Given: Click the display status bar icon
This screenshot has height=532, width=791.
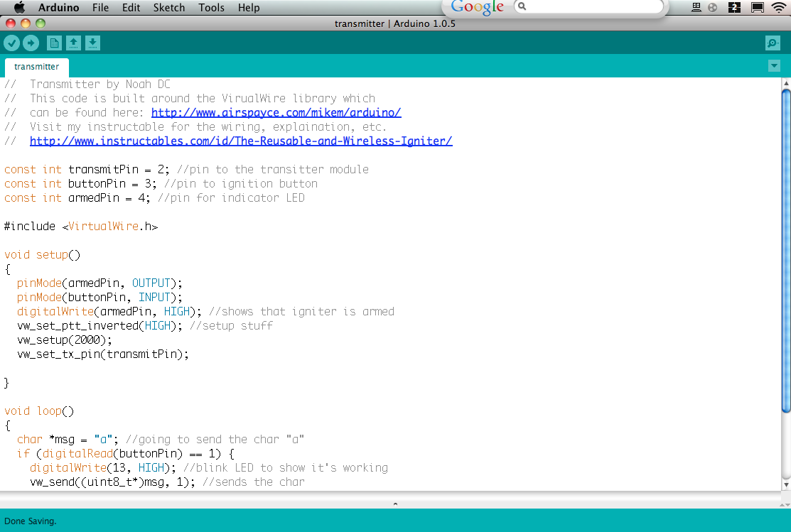Looking at the screenshot, I should pyautogui.click(x=756, y=7).
